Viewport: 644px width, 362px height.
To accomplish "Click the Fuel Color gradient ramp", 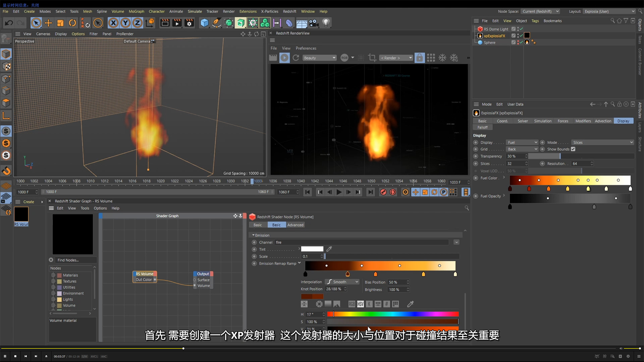I will 570,180.
